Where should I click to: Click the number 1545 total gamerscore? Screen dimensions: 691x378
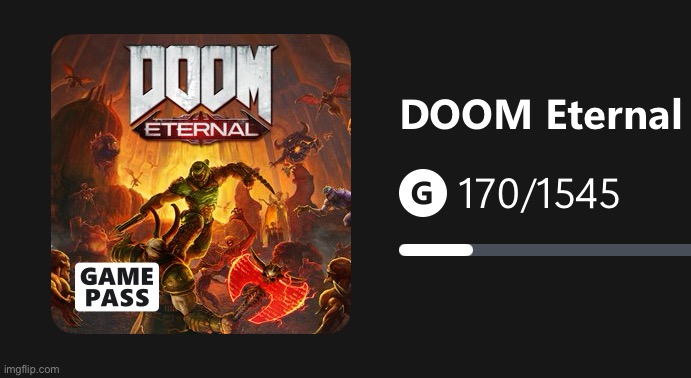579,194
